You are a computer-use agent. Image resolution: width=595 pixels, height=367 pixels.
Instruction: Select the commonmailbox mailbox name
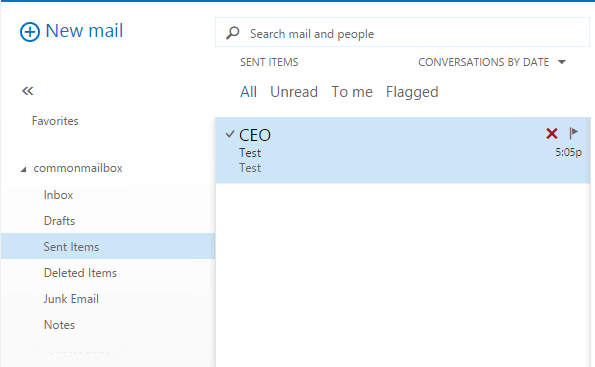click(x=78, y=168)
